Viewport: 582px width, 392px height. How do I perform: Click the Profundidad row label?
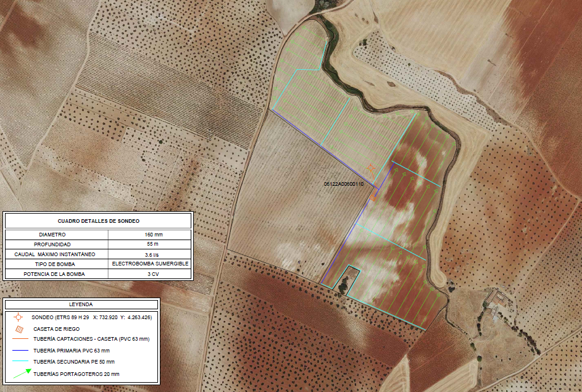point(57,244)
